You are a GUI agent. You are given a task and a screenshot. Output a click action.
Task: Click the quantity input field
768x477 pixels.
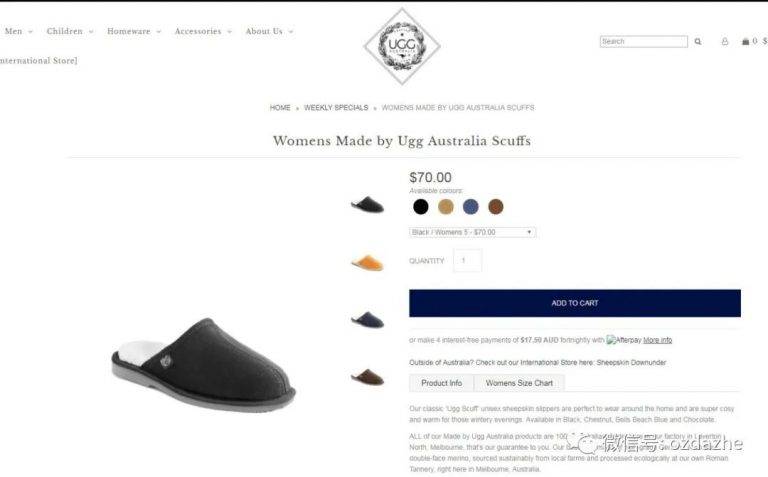point(467,261)
